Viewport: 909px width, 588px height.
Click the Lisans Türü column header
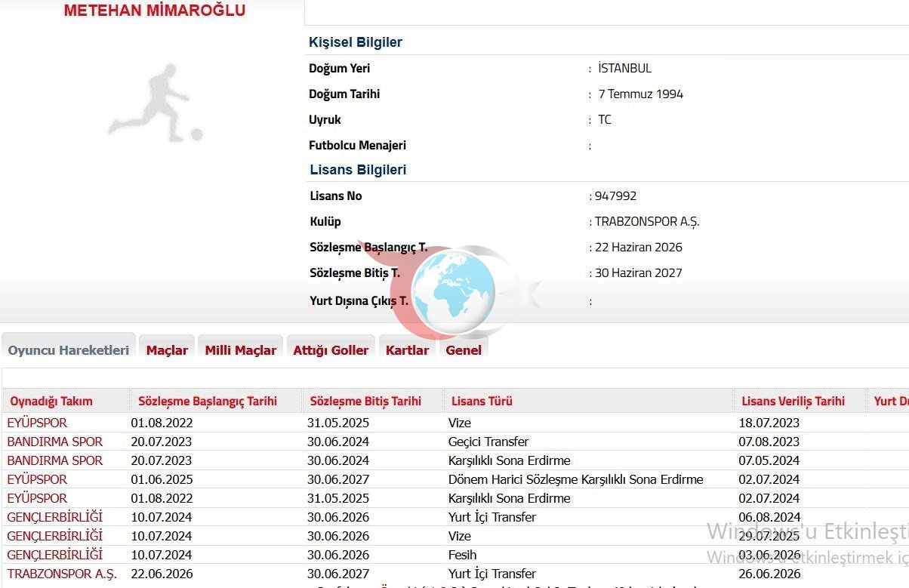482,401
